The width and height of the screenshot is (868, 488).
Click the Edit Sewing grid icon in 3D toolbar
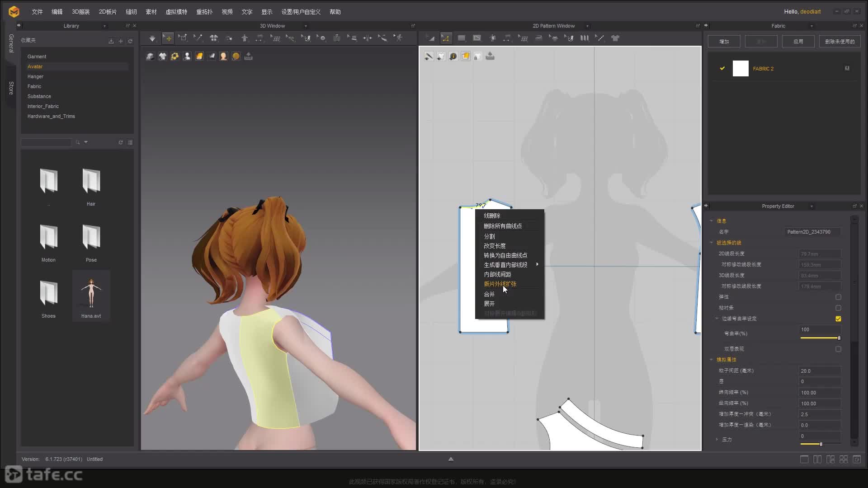tap(275, 38)
